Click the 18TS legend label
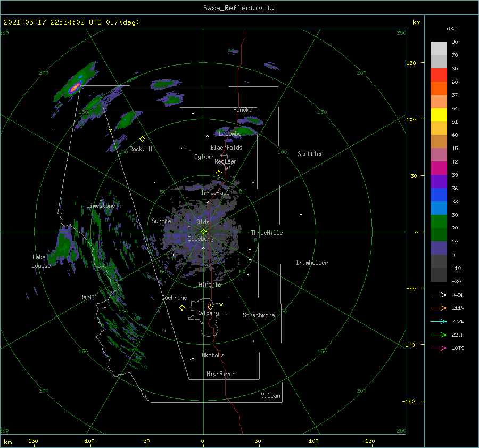Viewport: 479px width, 448px height. pyautogui.click(x=458, y=348)
